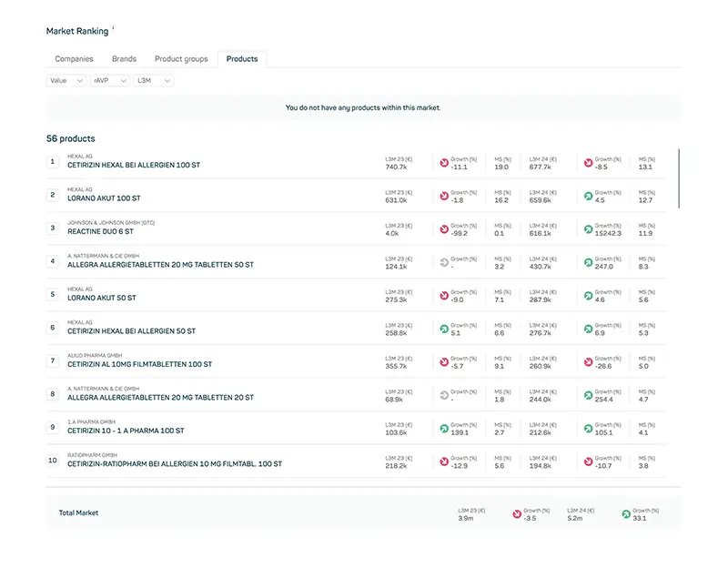Click red L3M 23 growth icon for CETIRIZIN-RATIOPHARM
The image size is (728, 568).
pos(444,461)
